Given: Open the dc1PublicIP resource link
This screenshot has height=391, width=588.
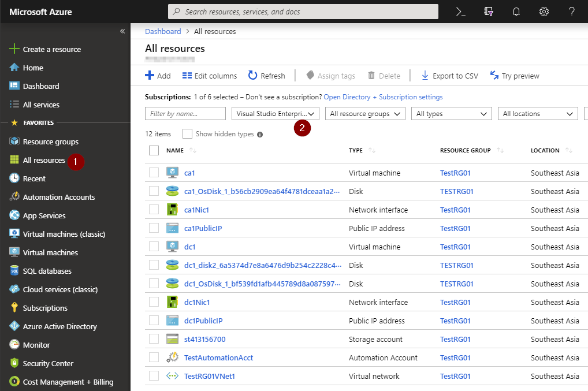Looking at the screenshot, I should [x=203, y=321].
